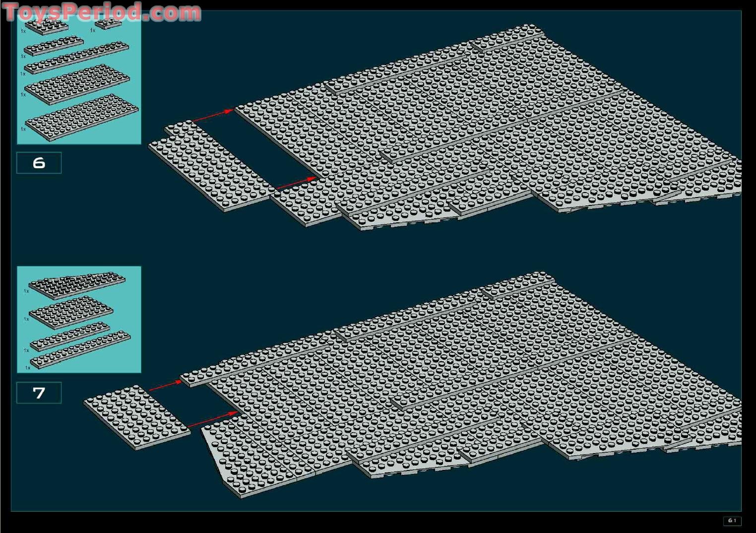Image resolution: width=756 pixels, height=533 pixels.
Task: Select second plate from top in step 7 parts
Action: point(71,313)
